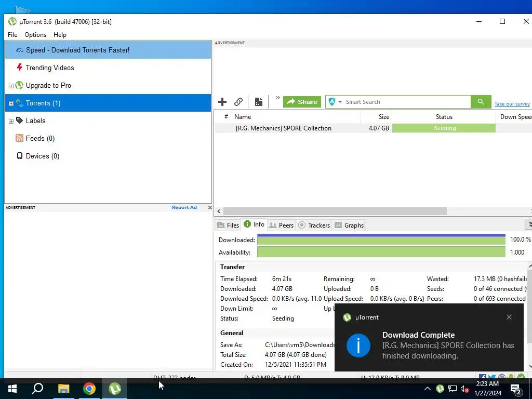Switch to the Graphs tab
The width and height of the screenshot is (532, 399).
pyautogui.click(x=349, y=225)
